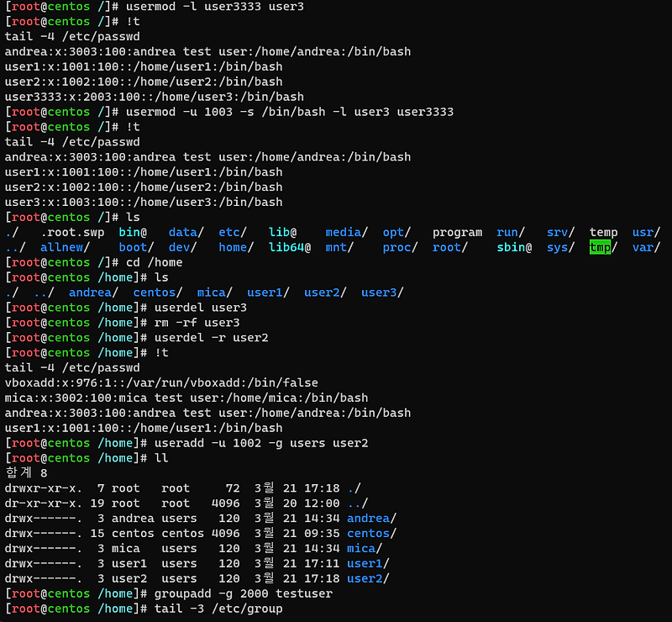Click the '합계 8' total line
Screen dimensions: 672x622
26,472
